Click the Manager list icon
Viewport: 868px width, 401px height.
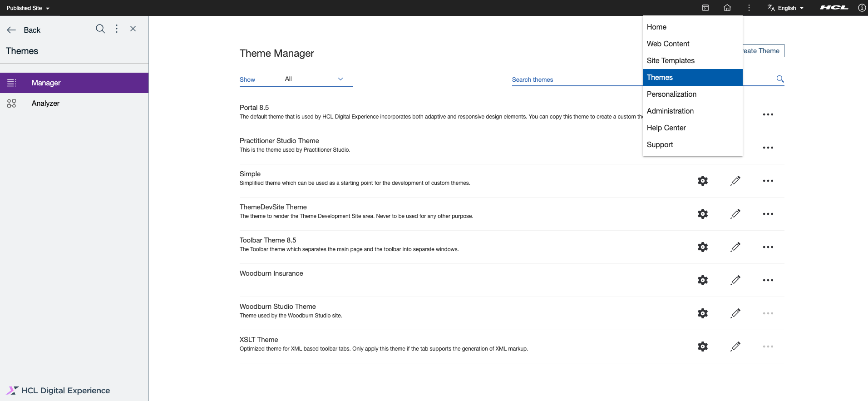[x=12, y=83]
